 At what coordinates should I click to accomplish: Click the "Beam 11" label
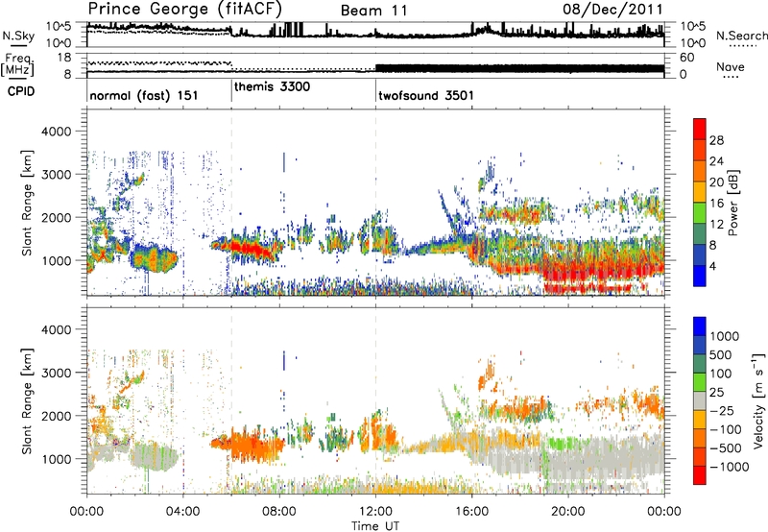point(373,11)
